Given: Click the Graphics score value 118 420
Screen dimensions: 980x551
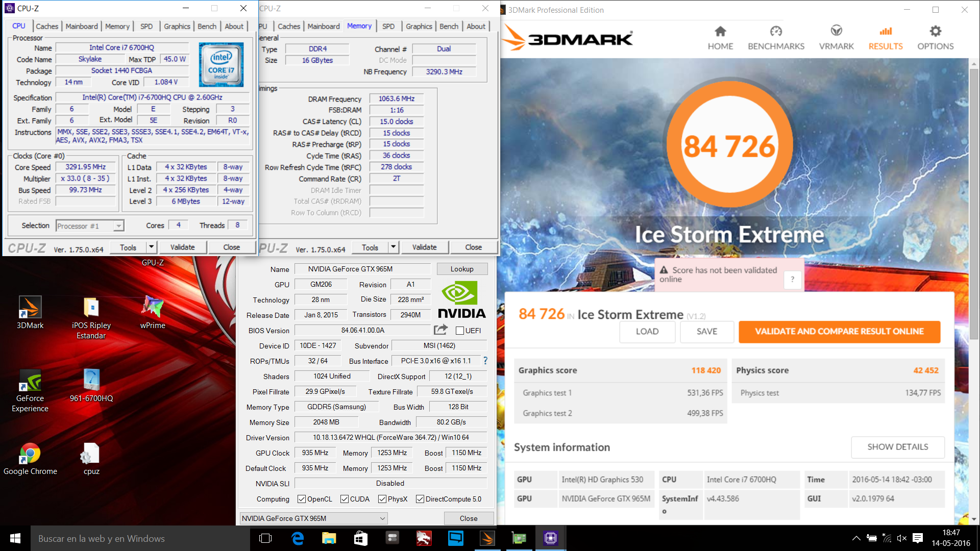Looking at the screenshot, I should 706,370.
